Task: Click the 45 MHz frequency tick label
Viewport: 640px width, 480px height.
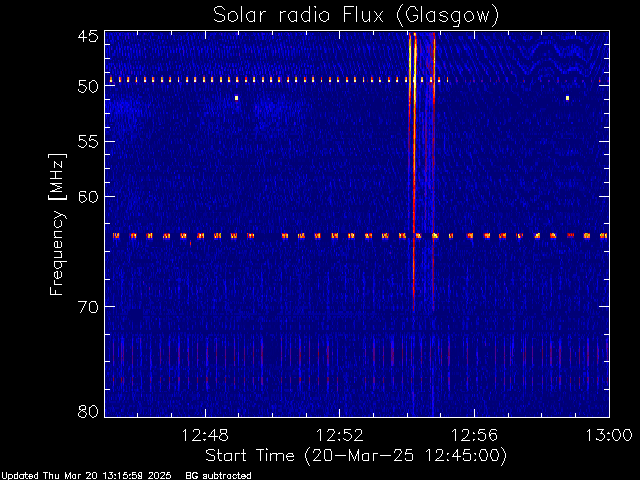Action: pyautogui.click(x=88, y=36)
